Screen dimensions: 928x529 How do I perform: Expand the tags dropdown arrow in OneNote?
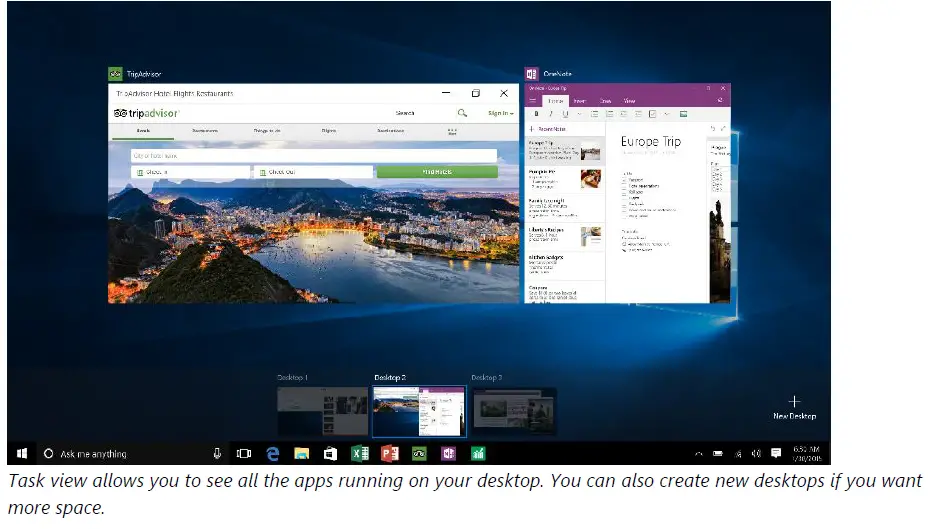(x=666, y=114)
